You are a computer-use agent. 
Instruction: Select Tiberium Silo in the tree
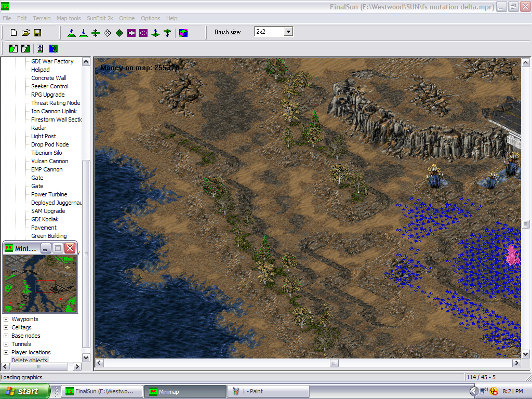click(x=46, y=153)
